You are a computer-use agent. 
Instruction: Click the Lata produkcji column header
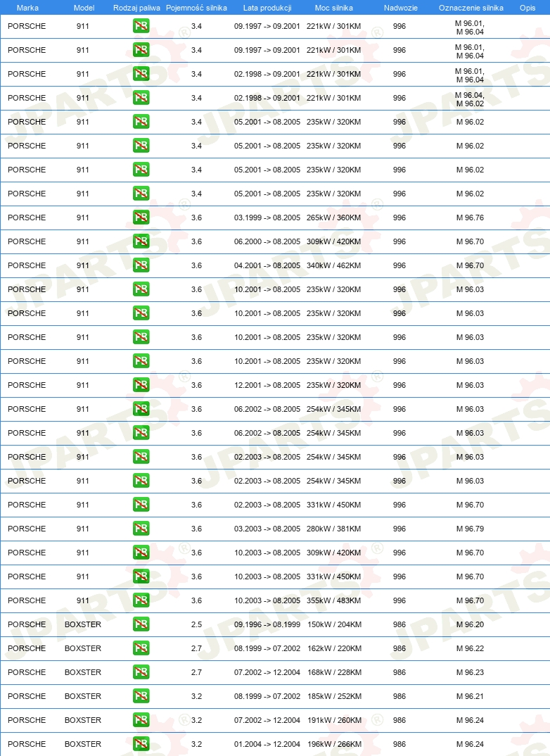267,8
